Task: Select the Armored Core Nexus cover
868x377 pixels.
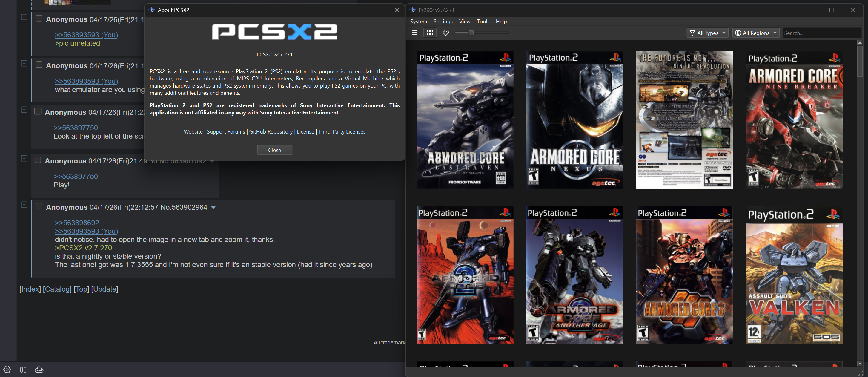Action: 574,120
